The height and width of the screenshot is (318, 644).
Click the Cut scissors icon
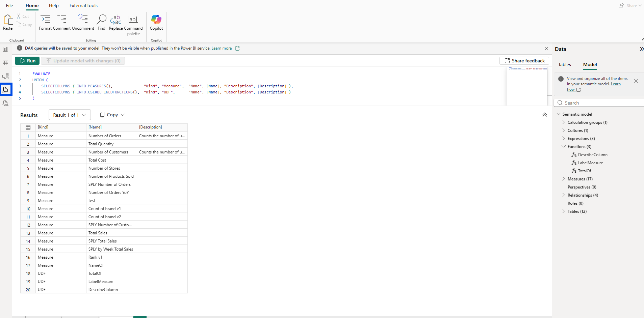tap(19, 16)
